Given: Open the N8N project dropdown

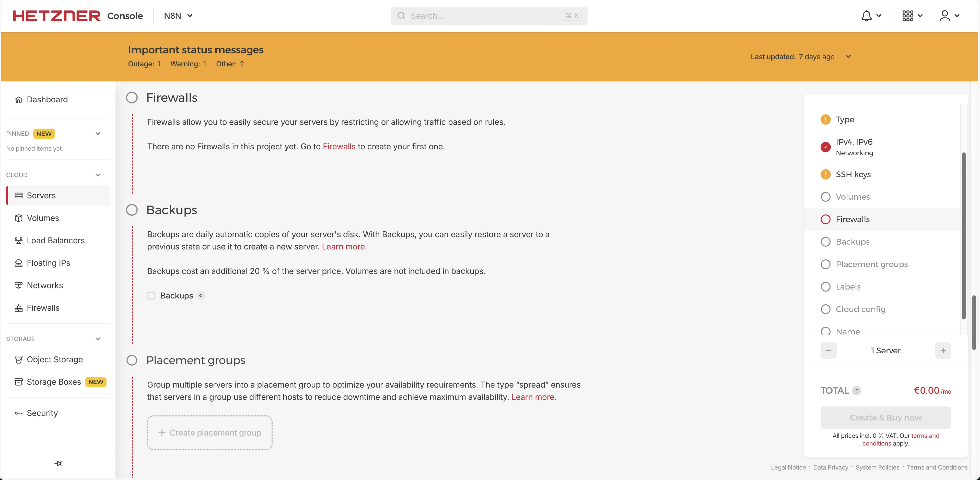Looking at the screenshot, I should point(178,16).
